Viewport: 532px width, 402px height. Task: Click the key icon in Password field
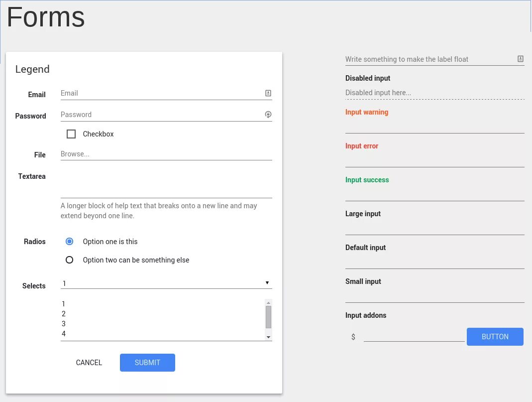point(268,115)
